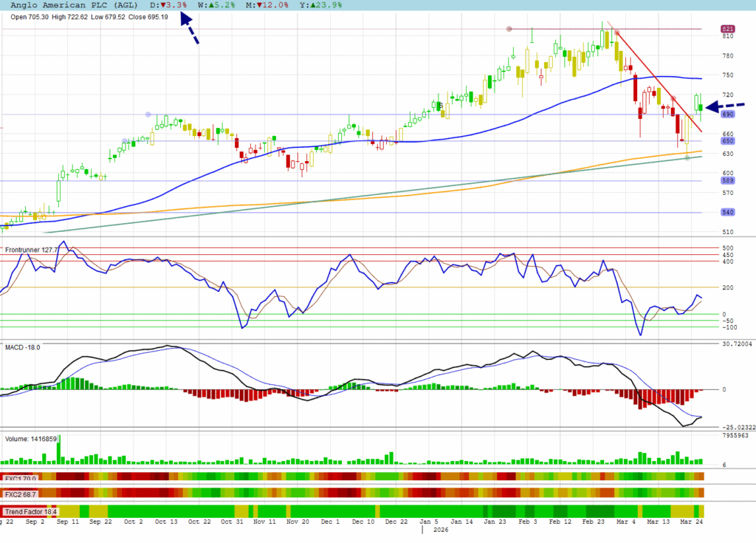Click the Volume 1416859 label
The width and height of the screenshot is (756, 543).
point(31,438)
